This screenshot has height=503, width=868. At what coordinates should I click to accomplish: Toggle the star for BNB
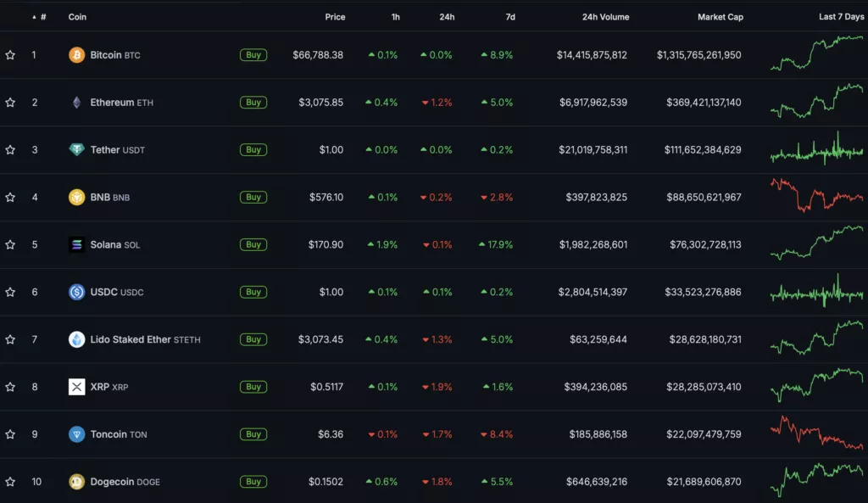pos(10,197)
